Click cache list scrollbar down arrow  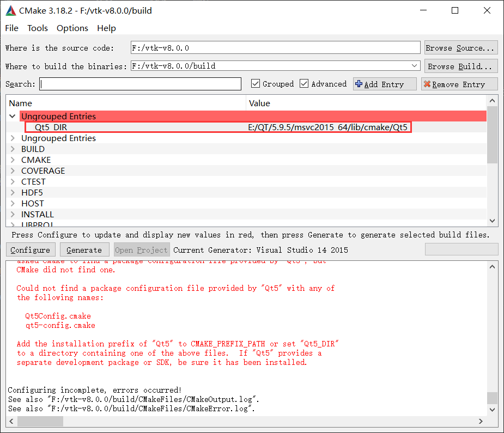click(x=492, y=221)
